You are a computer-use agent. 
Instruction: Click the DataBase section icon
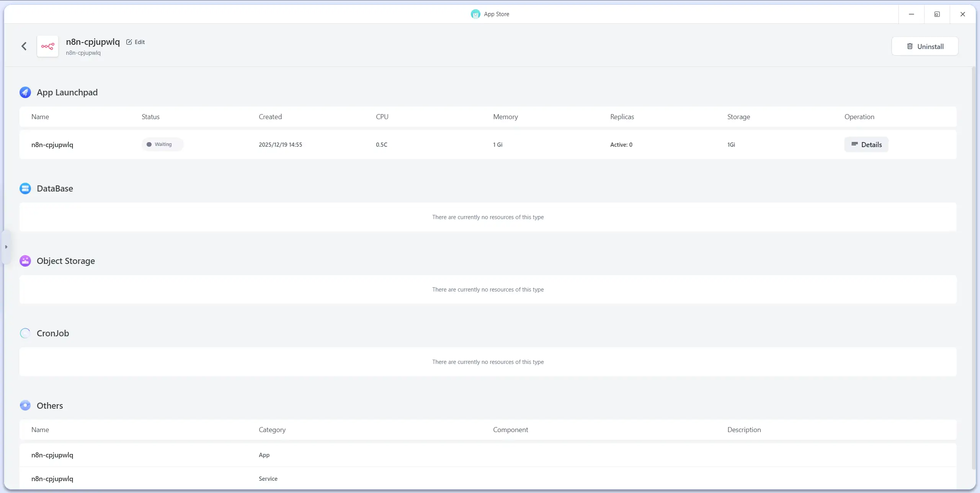coord(25,188)
